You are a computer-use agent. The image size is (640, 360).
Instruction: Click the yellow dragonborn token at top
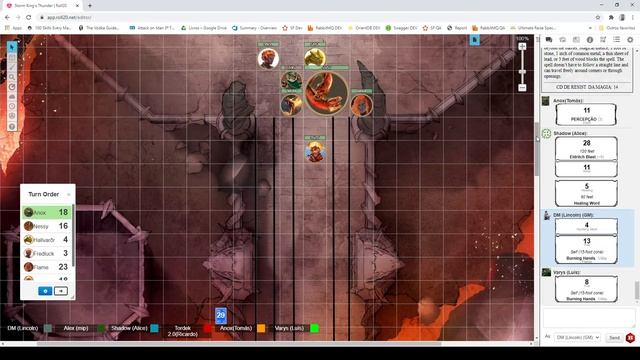315,58
